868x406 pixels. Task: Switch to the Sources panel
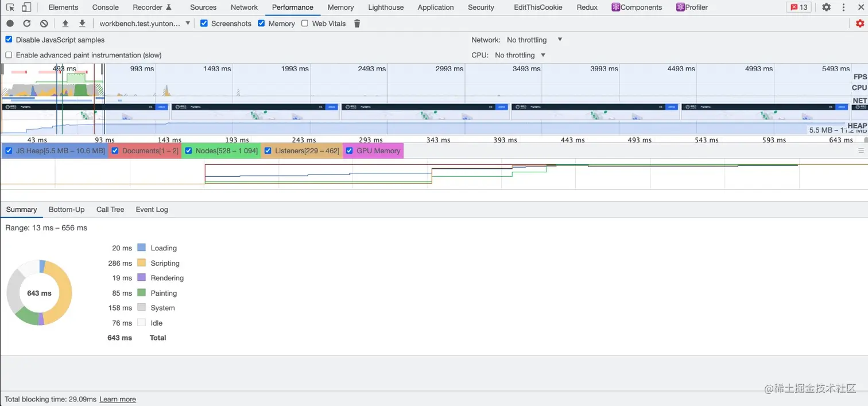point(203,7)
